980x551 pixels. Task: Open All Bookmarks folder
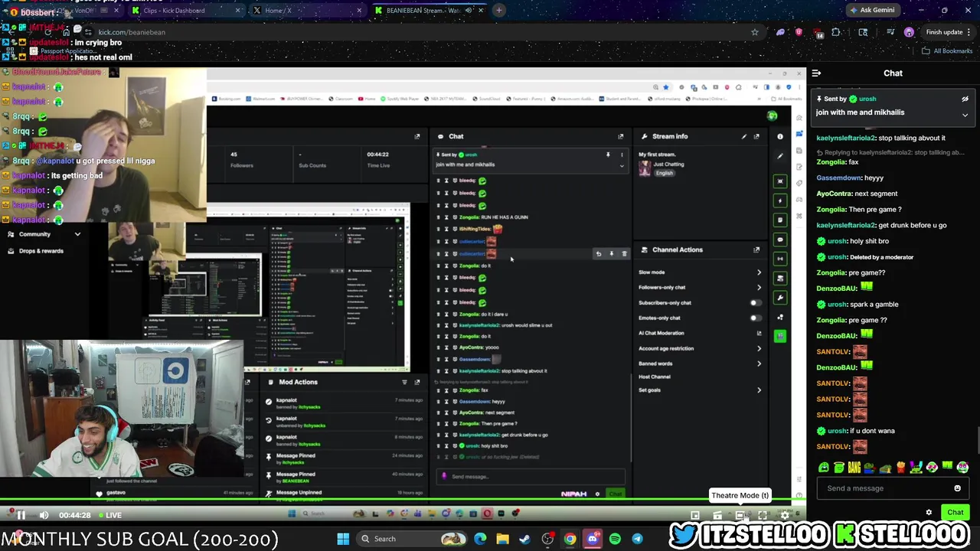pos(947,51)
